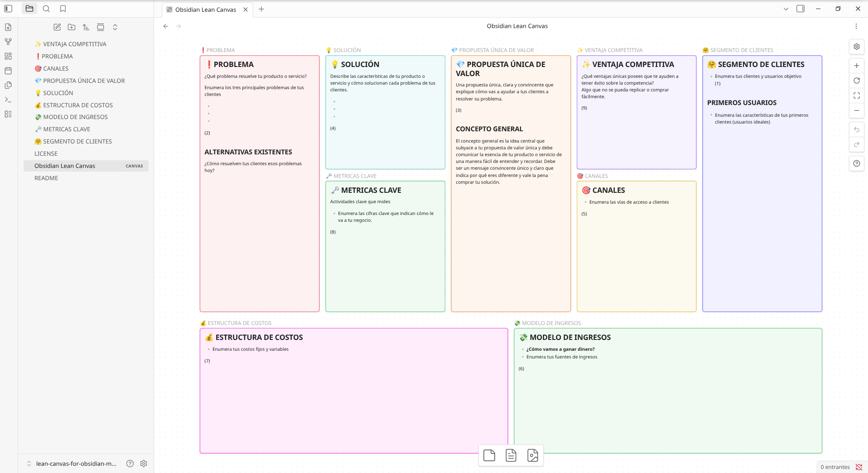Open SOLUCIÓN note in file list
This screenshot has height=473, width=868.
[86, 93]
